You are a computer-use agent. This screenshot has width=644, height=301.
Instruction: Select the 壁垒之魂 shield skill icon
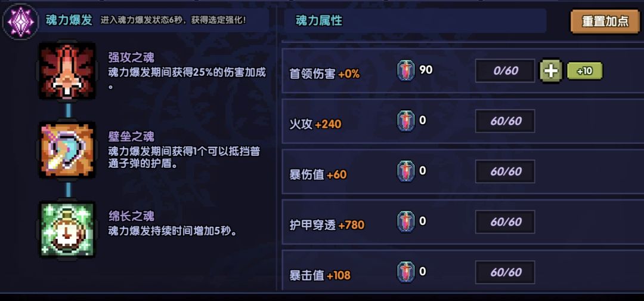pyautogui.click(x=67, y=150)
